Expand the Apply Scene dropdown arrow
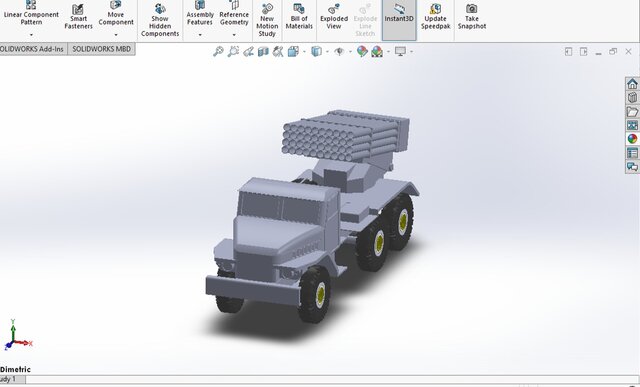 (x=388, y=52)
